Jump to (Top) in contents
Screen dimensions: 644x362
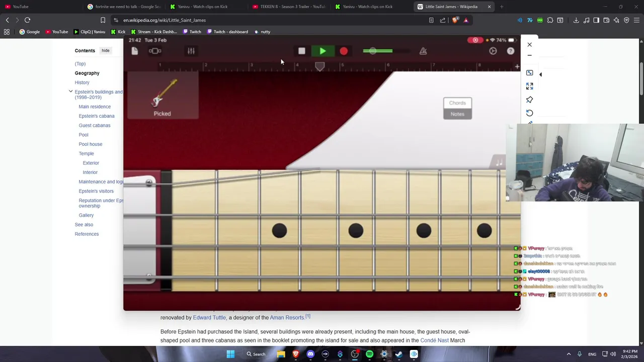pyautogui.click(x=80, y=64)
